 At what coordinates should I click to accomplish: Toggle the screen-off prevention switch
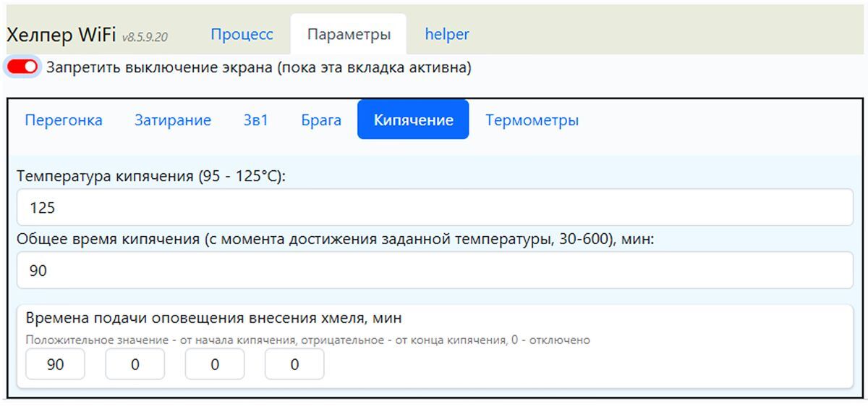tap(22, 67)
